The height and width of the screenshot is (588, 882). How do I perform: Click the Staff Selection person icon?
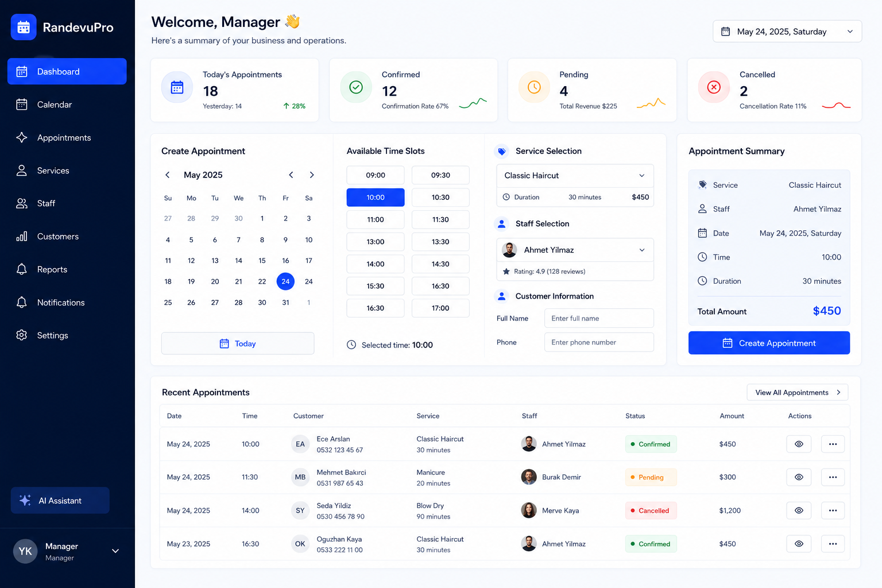[x=502, y=223]
